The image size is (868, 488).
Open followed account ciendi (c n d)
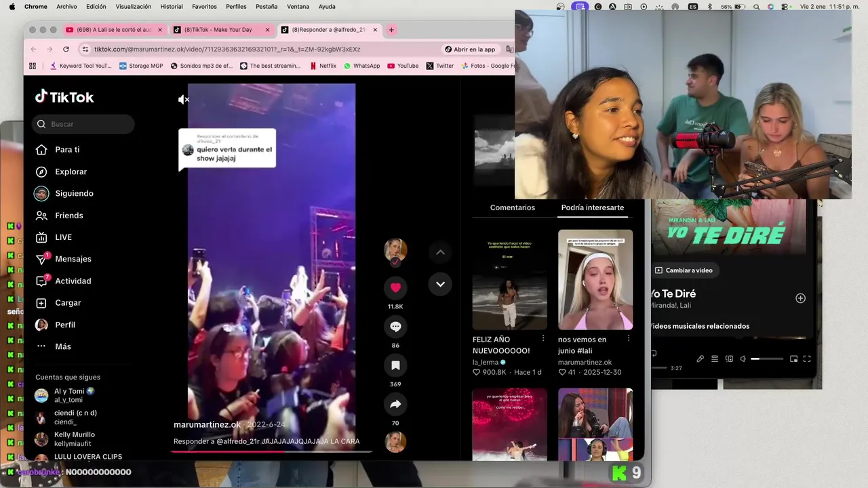75,417
